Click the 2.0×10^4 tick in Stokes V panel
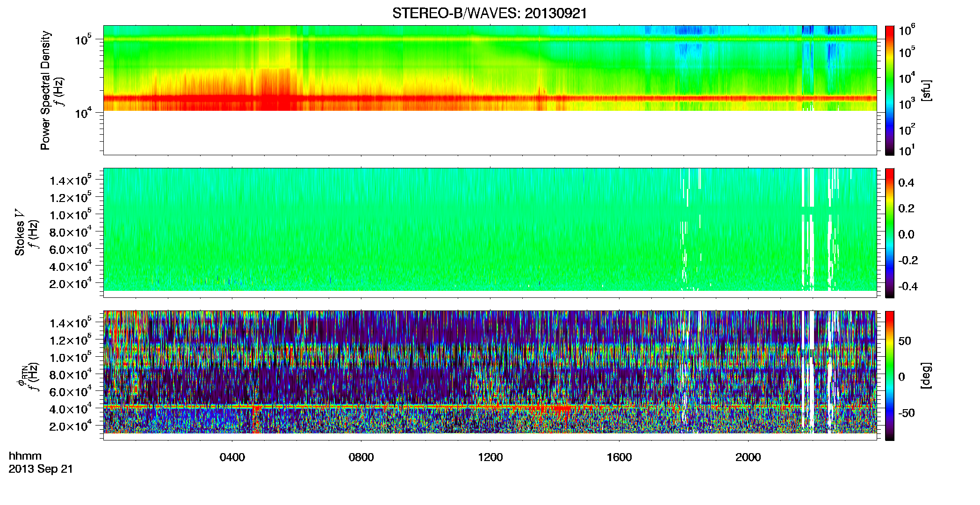Screen dimensions: 980x505 71,283
